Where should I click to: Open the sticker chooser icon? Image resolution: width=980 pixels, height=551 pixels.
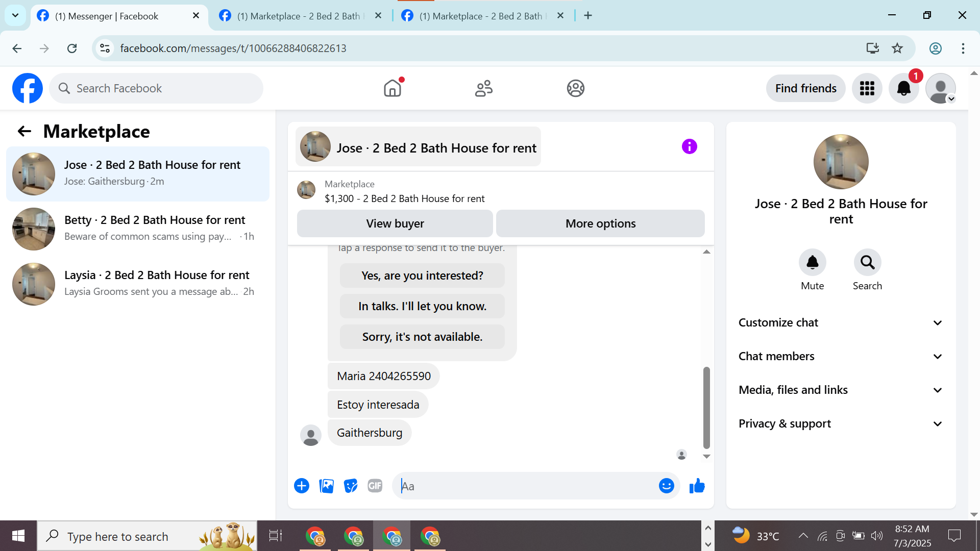(x=351, y=486)
